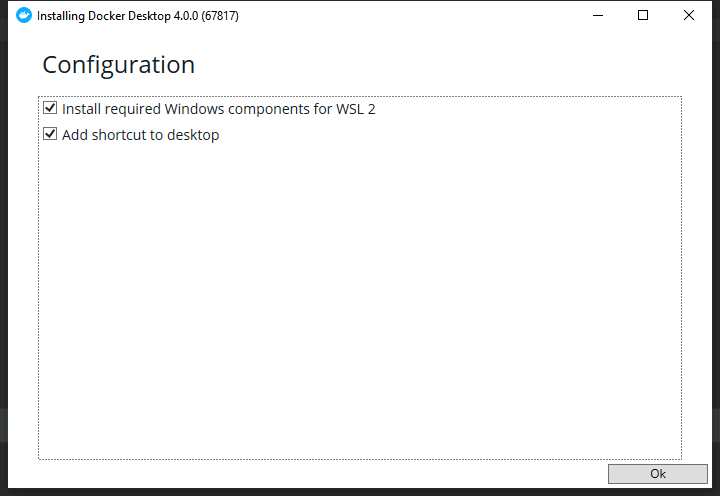
Task: Close the Docker Desktop installer
Action: click(x=689, y=16)
